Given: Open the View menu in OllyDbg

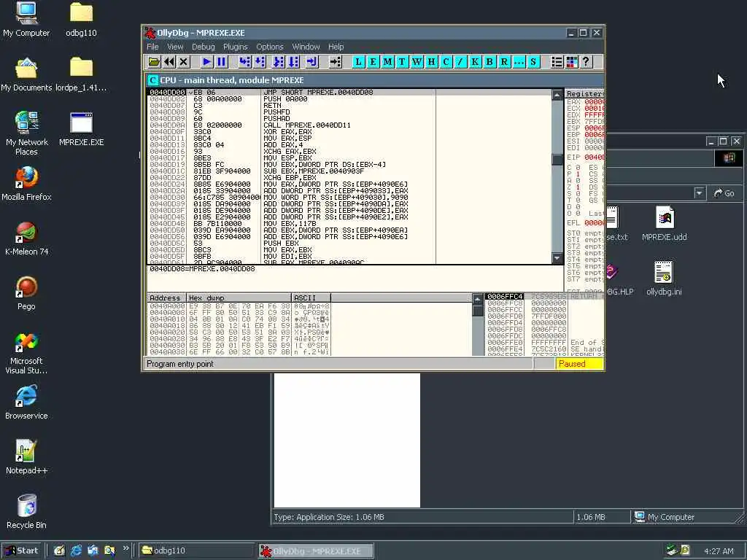Looking at the screenshot, I should point(175,47).
